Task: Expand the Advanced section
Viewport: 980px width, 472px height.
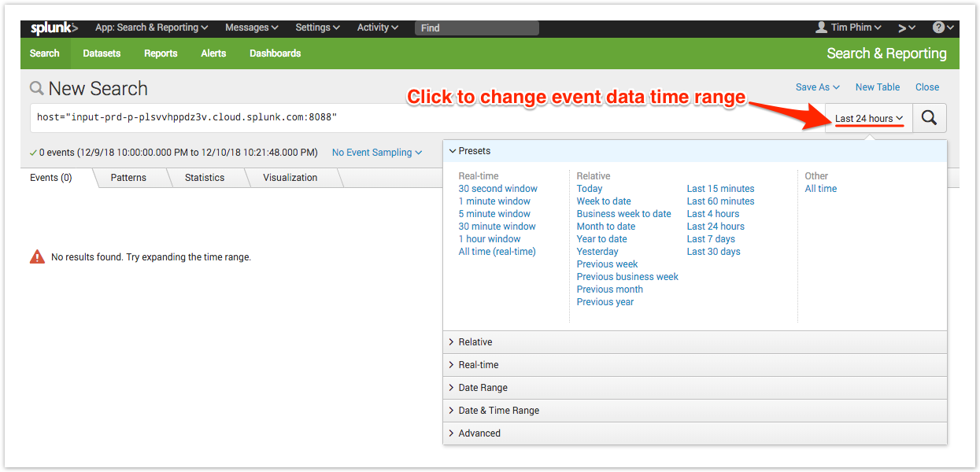Action: (x=695, y=433)
